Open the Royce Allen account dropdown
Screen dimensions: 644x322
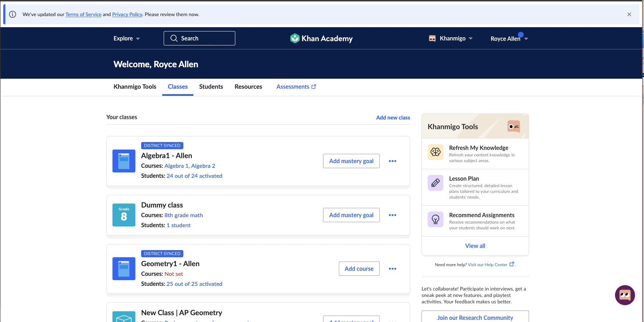click(x=509, y=39)
